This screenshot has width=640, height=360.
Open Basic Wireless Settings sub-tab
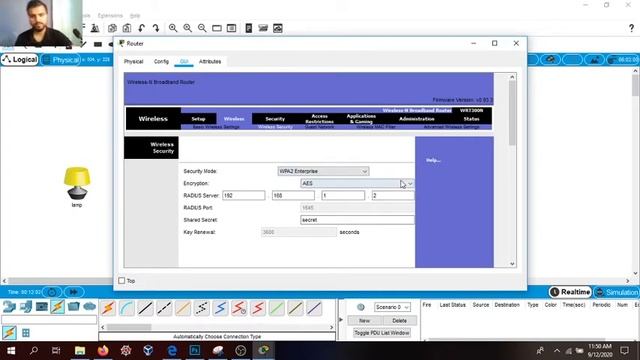pos(216,127)
